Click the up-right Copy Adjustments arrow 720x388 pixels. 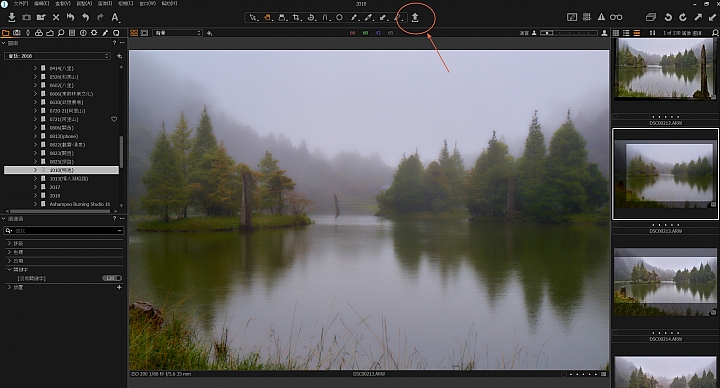(x=698, y=17)
